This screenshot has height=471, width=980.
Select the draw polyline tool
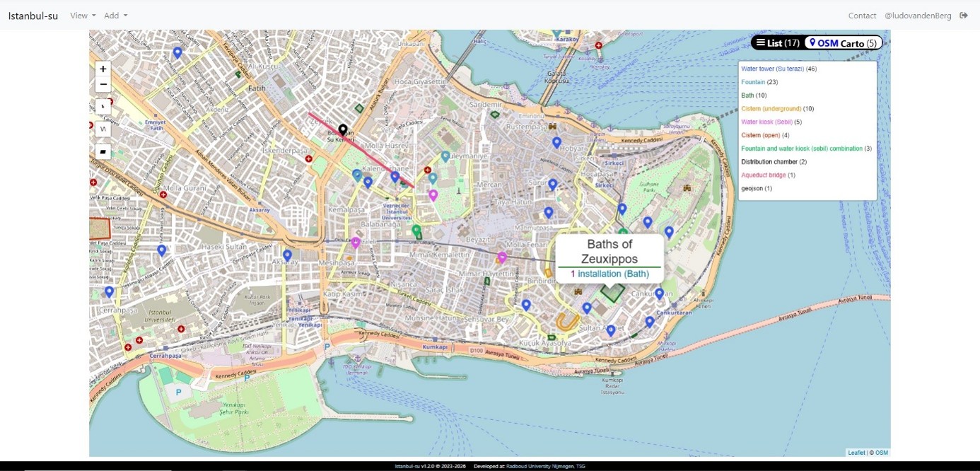(x=103, y=129)
